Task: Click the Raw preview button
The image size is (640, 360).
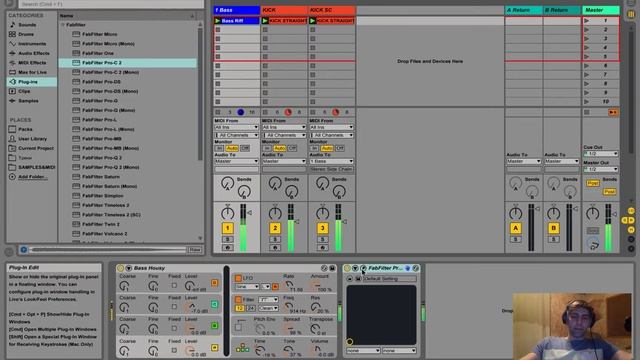Action: [x=195, y=249]
